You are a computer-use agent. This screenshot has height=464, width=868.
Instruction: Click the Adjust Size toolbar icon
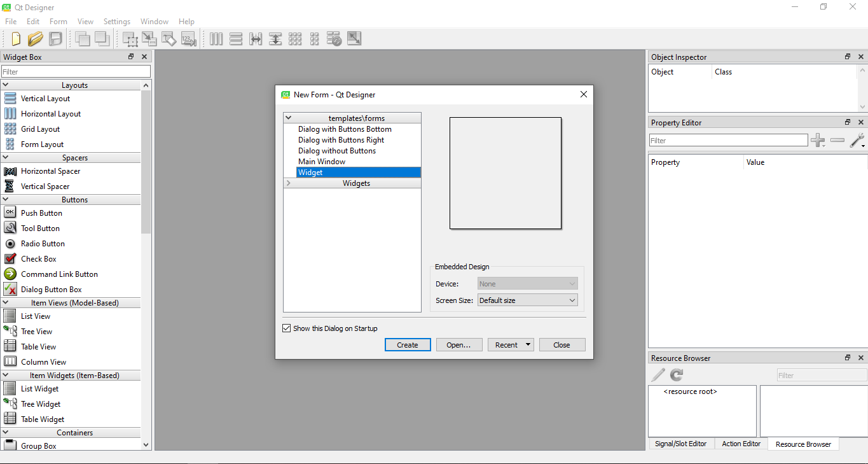354,39
